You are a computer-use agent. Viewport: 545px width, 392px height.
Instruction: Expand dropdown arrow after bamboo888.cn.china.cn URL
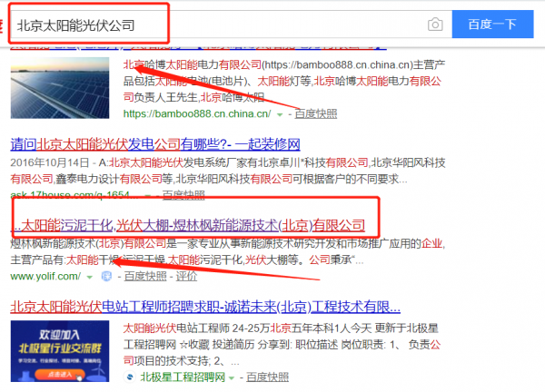click(x=279, y=114)
